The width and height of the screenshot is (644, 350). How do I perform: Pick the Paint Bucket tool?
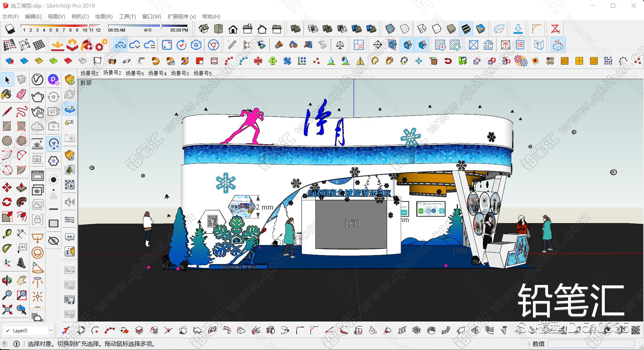click(x=7, y=95)
